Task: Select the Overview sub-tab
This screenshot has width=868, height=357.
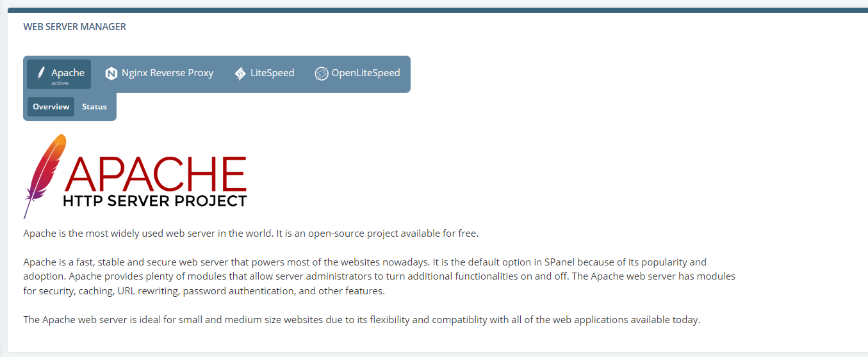Action: pyautogui.click(x=51, y=107)
